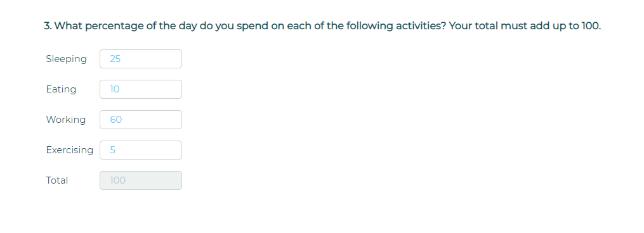Place cursor on value 10 in Eating
The width and height of the screenshot is (644, 233).
click(115, 89)
